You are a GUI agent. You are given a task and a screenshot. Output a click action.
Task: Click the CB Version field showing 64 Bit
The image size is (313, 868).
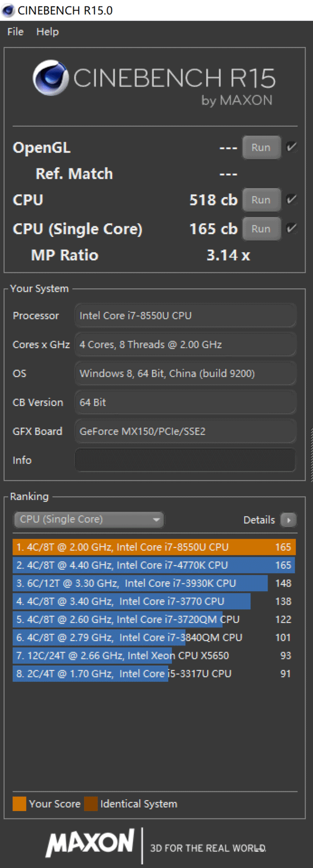pos(185,402)
